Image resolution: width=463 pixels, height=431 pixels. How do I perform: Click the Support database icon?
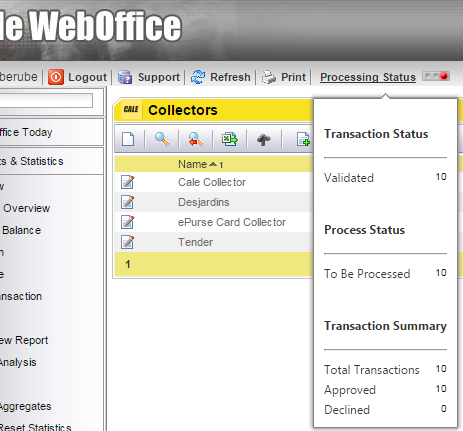[125, 77]
